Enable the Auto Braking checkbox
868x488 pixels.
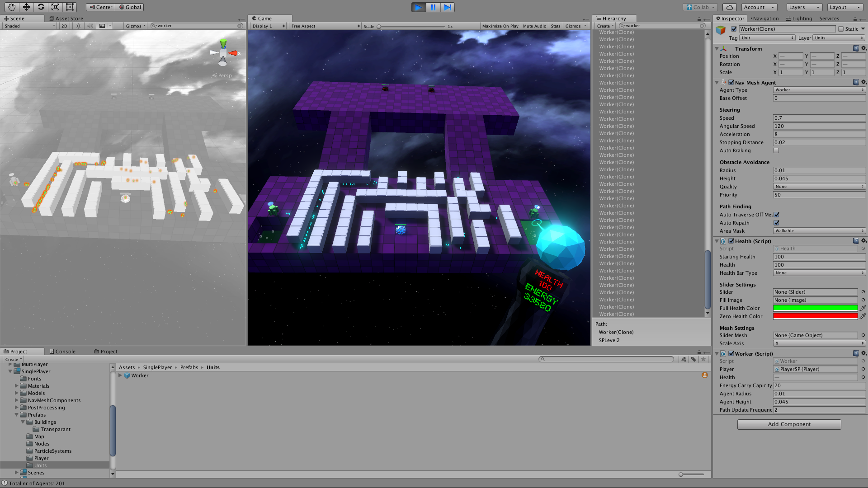pos(776,150)
